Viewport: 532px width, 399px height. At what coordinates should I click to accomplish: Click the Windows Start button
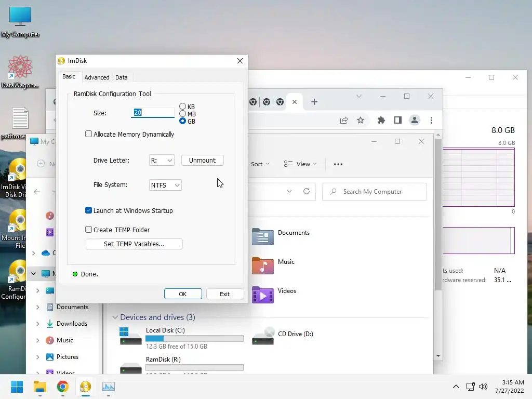click(17, 387)
